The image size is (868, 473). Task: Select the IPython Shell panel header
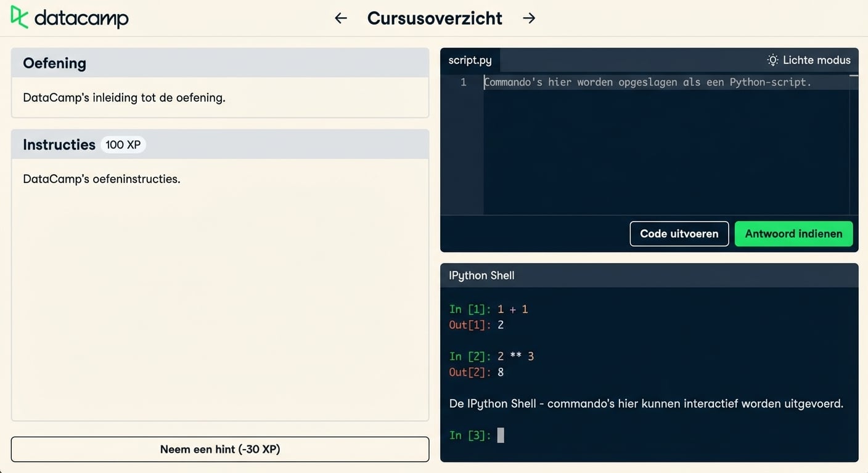pyautogui.click(x=481, y=275)
